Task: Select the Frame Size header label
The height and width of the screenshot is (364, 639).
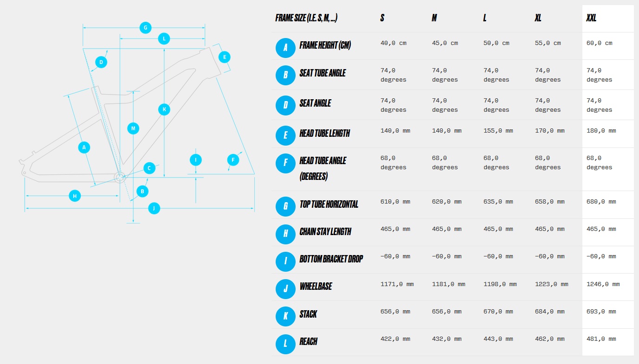Action: pos(306,18)
